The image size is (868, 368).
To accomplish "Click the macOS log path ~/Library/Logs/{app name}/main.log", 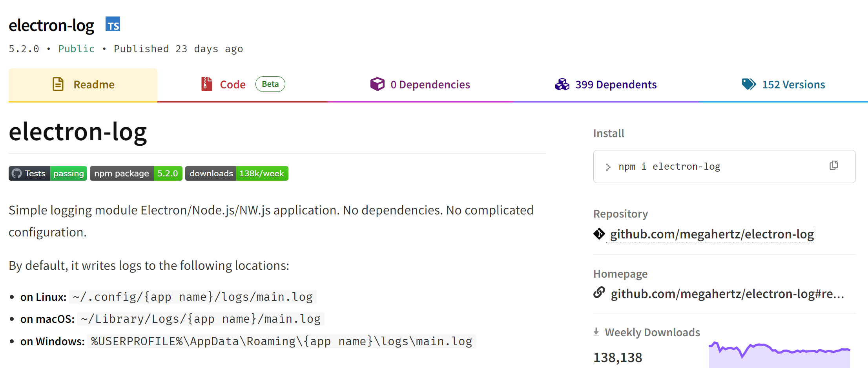I will coord(201,319).
